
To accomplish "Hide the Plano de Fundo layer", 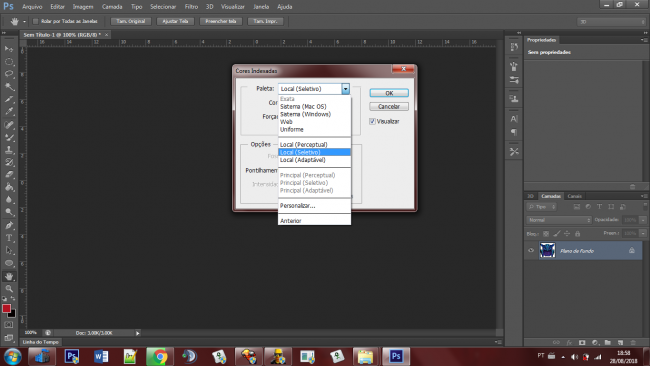I will [531, 250].
